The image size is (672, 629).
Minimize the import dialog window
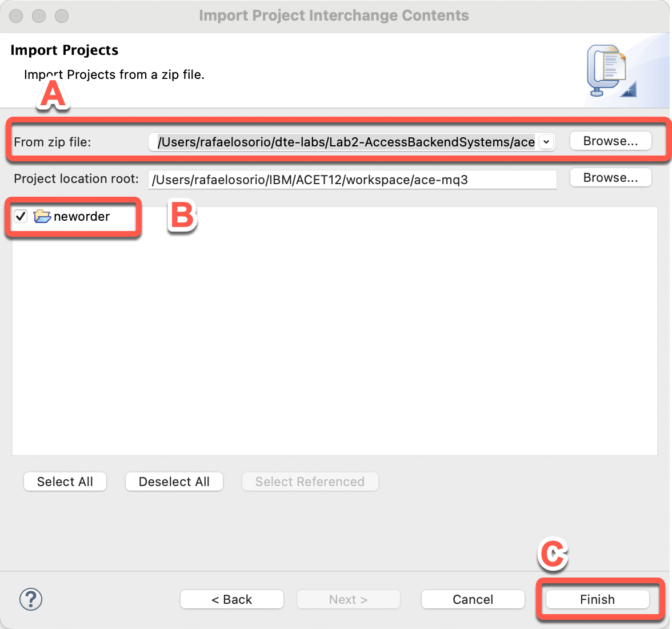point(39,15)
